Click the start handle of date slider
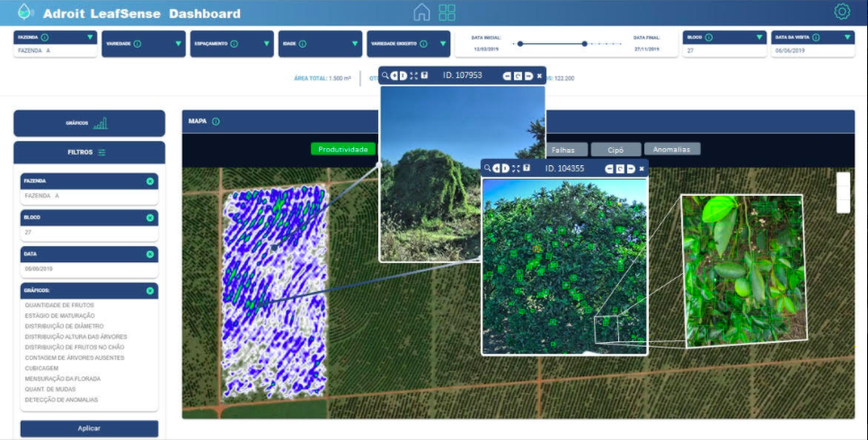868x440 pixels. click(519, 44)
